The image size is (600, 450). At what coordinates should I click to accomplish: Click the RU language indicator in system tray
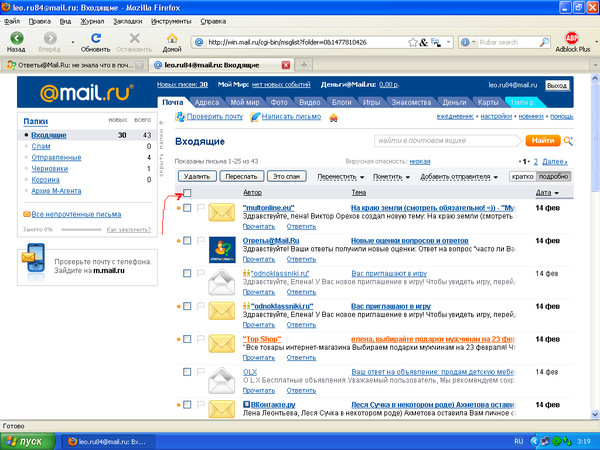518,442
